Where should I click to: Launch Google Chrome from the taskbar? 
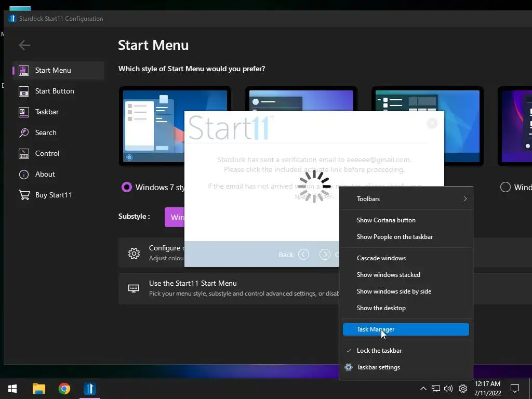coord(64,389)
